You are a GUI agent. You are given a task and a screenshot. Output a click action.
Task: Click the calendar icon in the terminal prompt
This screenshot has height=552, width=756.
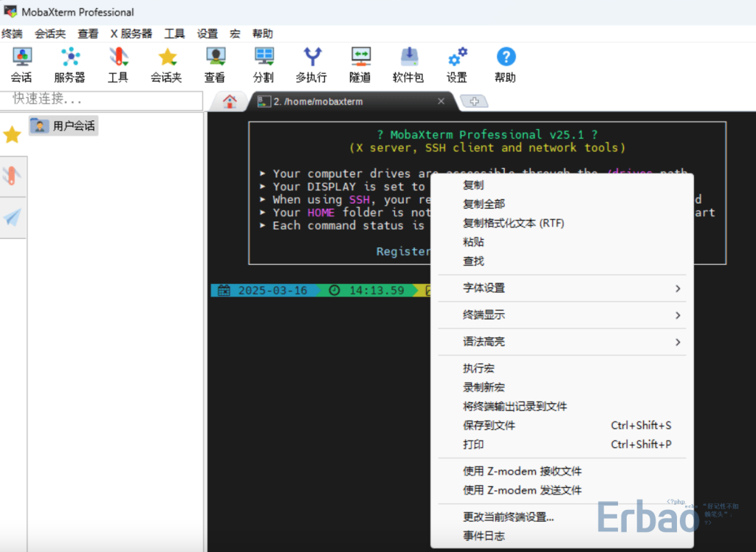click(x=224, y=290)
